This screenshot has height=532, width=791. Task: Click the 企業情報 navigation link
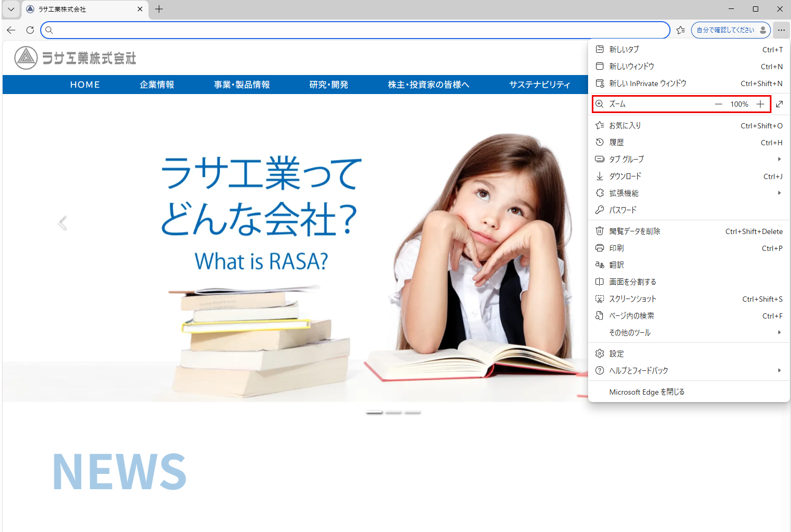(157, 85)
